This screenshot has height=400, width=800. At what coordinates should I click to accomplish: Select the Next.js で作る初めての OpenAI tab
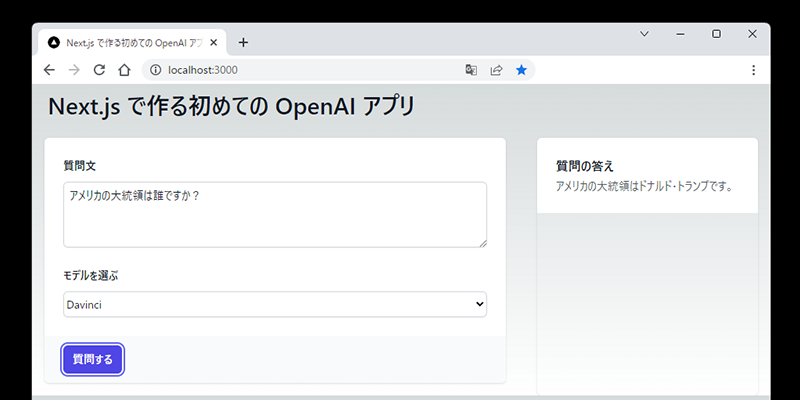[x=133, y=42]
